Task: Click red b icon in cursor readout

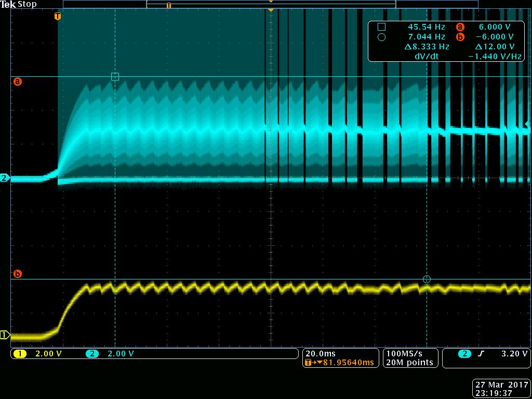Action: point(460,37)
